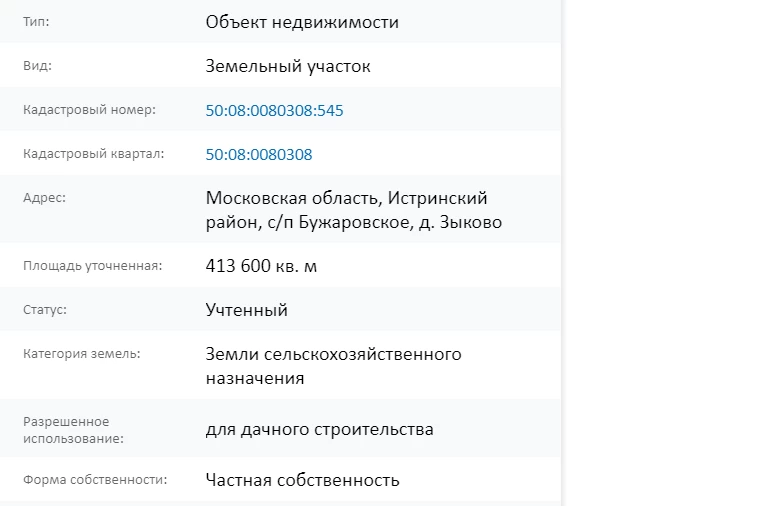
Task: Click "для дачного строительства" permitted use value
Action: pyautogui.click(x=320, y=430)
